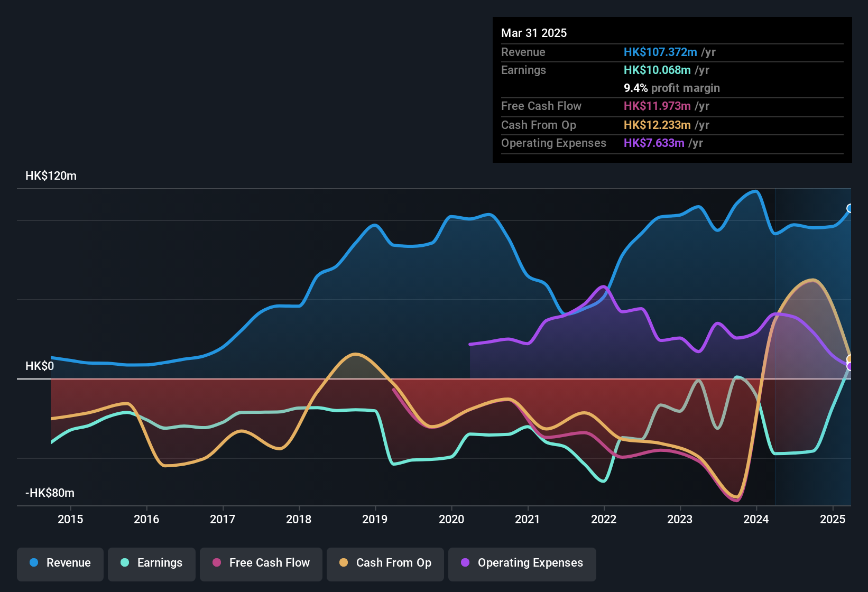Click the orange Cash From Op dot
Screen dimensions: 868x592
(x=344, y=562)
